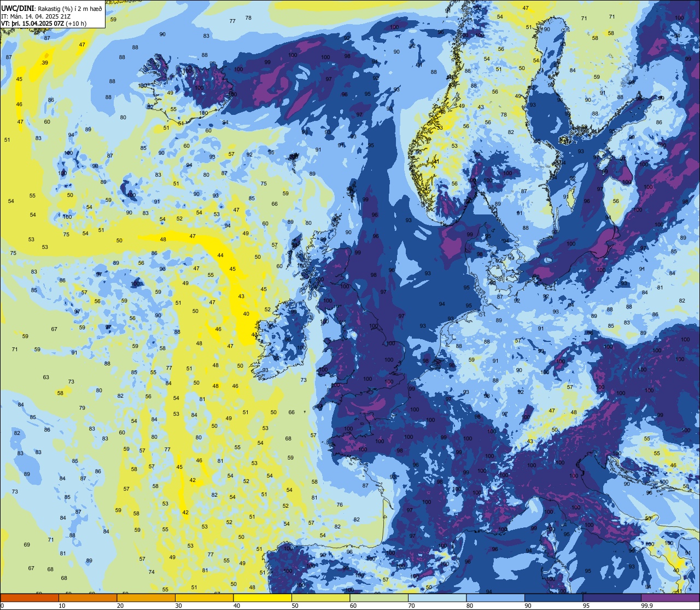Click the 95–99.9 indigo legend swatch
Viewport: 700px width, 610px height.
point(612,598)
